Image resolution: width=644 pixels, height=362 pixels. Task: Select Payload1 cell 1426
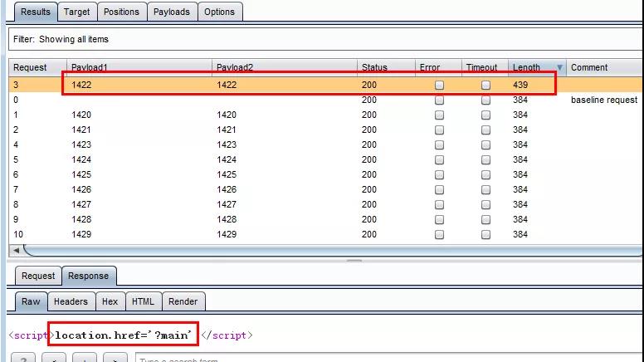81,190
